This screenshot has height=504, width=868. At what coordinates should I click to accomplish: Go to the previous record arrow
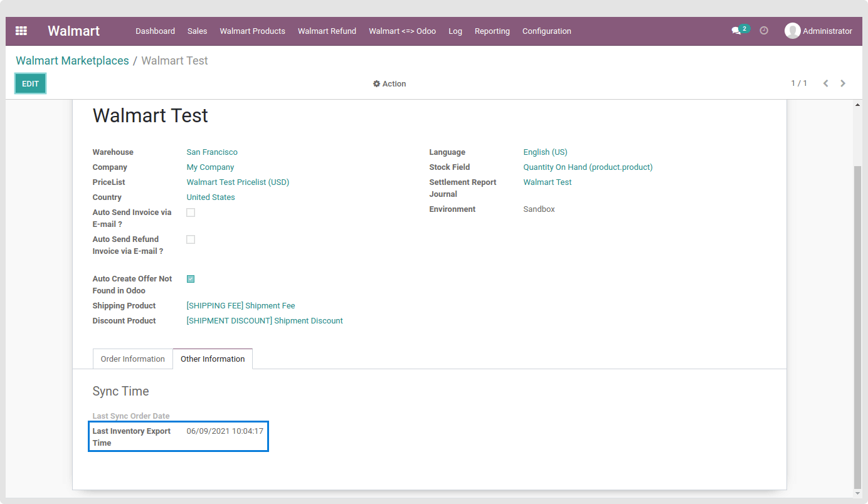click(x=826, y=83)
